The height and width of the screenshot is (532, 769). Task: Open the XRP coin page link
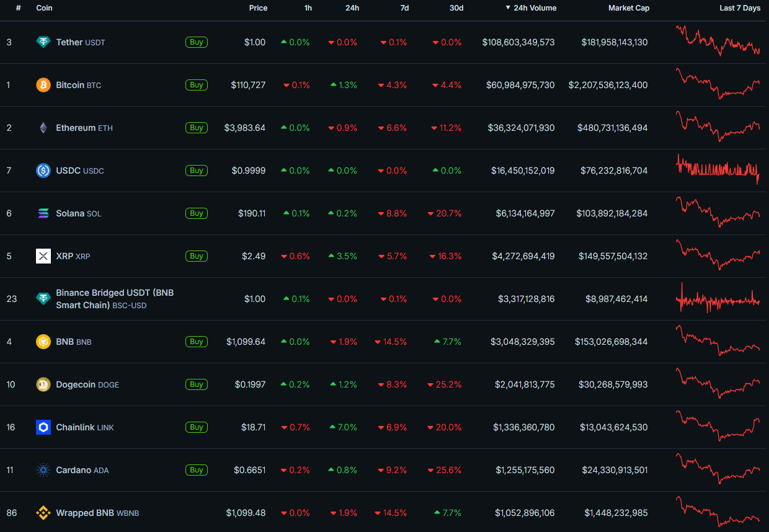pyautogui.click(x=73, y=256)
